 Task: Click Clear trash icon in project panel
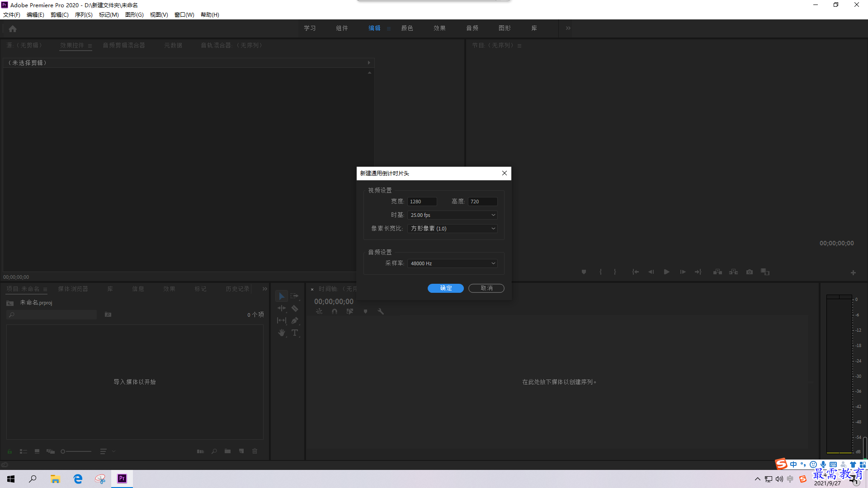coord(255,451)
